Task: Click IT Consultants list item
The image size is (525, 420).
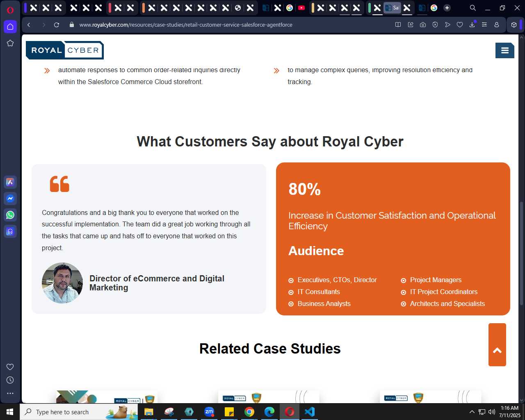Action: (319, 292)
